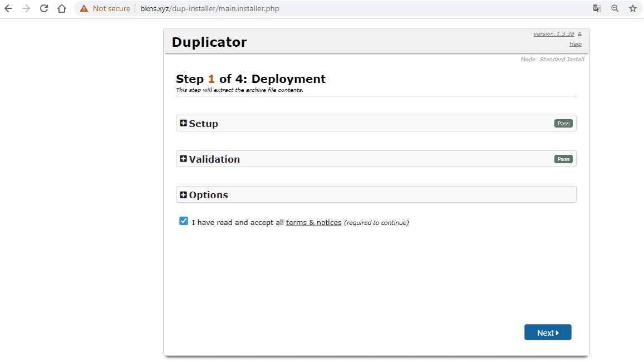
Task: Expand the Validation section
Action: [x=184, y=159]
